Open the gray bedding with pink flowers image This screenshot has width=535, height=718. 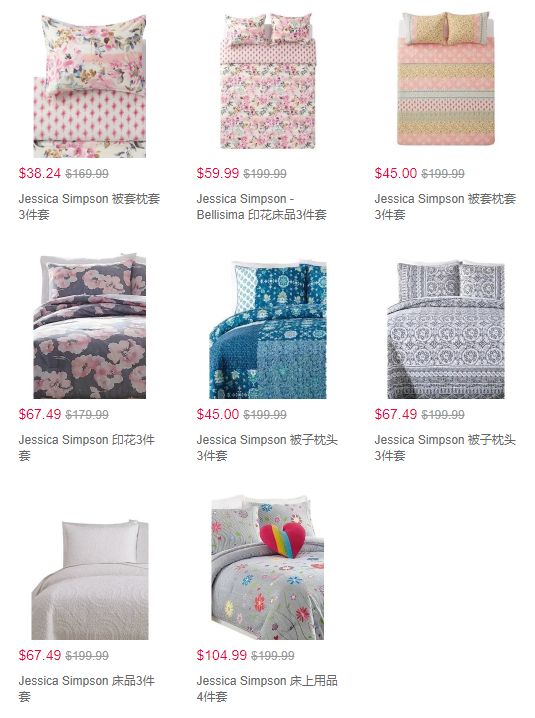(x=90, y=326)
